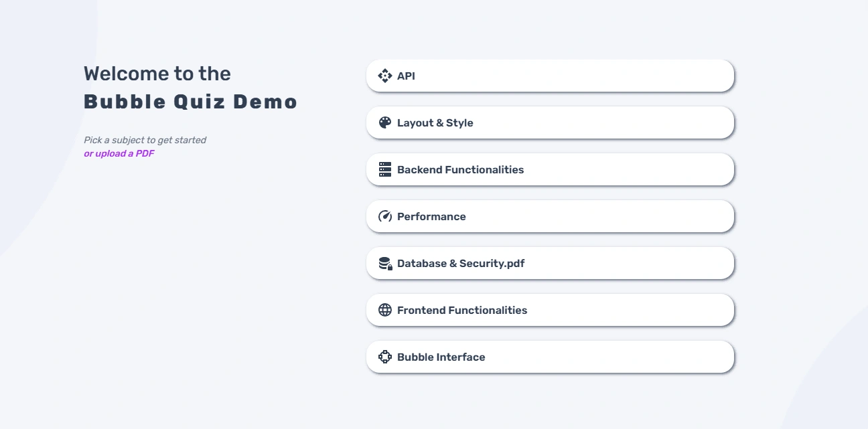
Task: Click the Bubble Quiz Demo heading
Action: (191, 102)
